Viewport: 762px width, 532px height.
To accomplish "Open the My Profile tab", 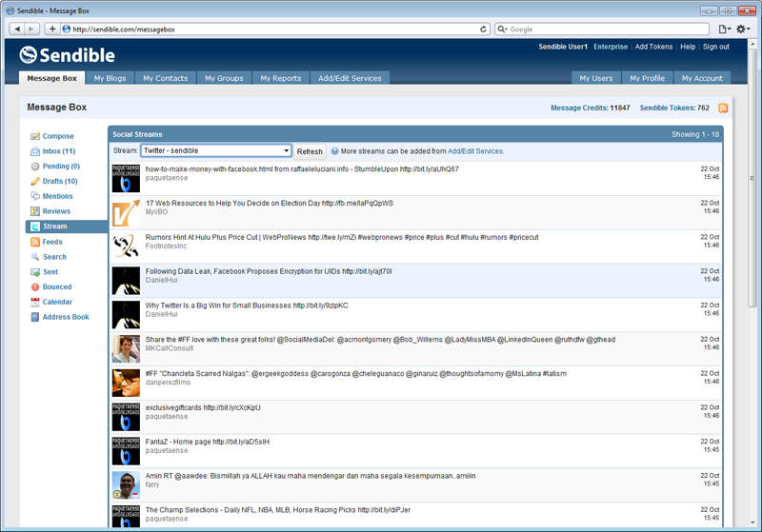I will [648, 78].
